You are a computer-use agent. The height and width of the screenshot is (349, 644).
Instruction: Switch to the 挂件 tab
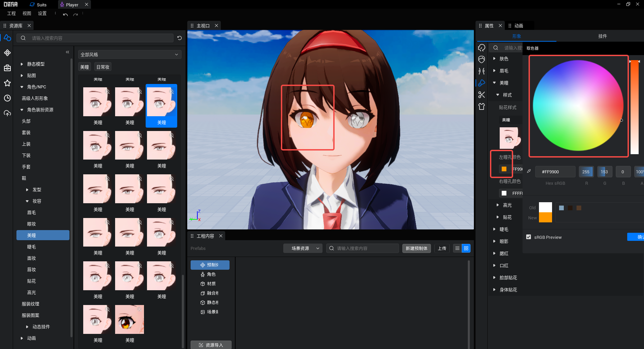[x=602, y=36]
